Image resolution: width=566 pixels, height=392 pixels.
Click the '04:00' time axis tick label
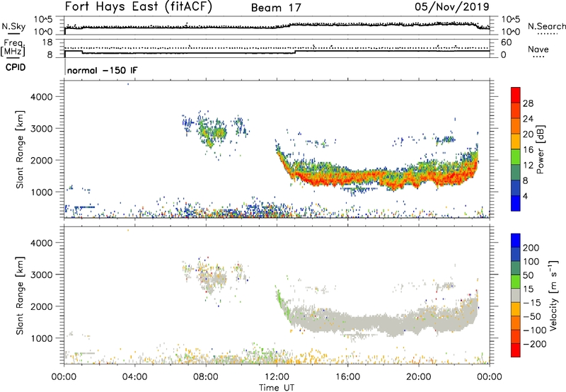134,377
